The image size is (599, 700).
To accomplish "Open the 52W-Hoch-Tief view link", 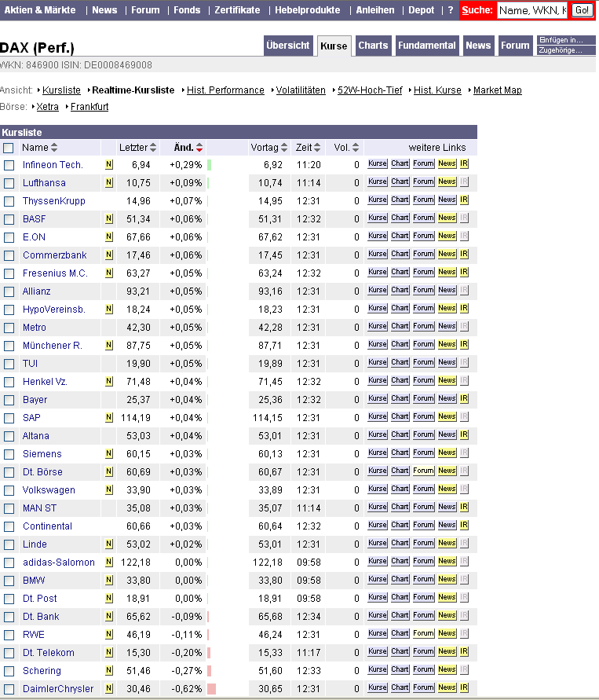I will [370, 90].
